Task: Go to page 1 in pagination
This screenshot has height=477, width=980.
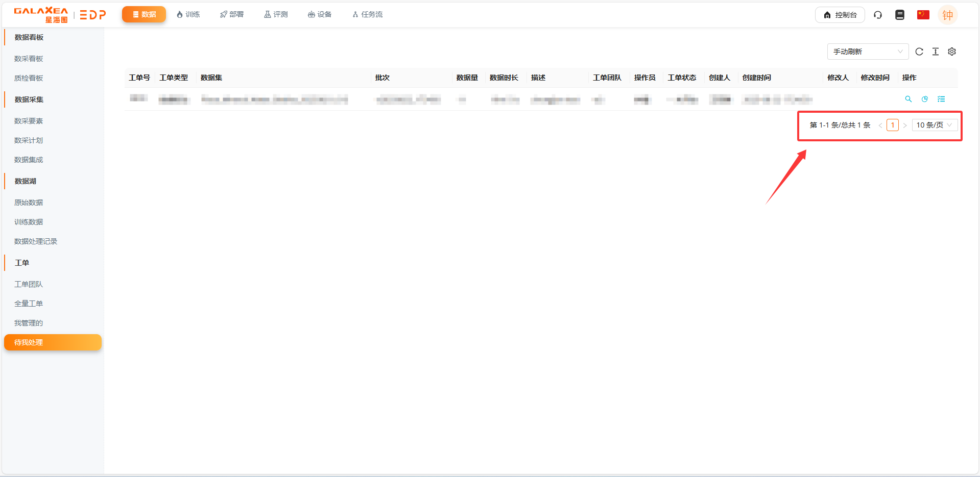Action: coord(893,125)
